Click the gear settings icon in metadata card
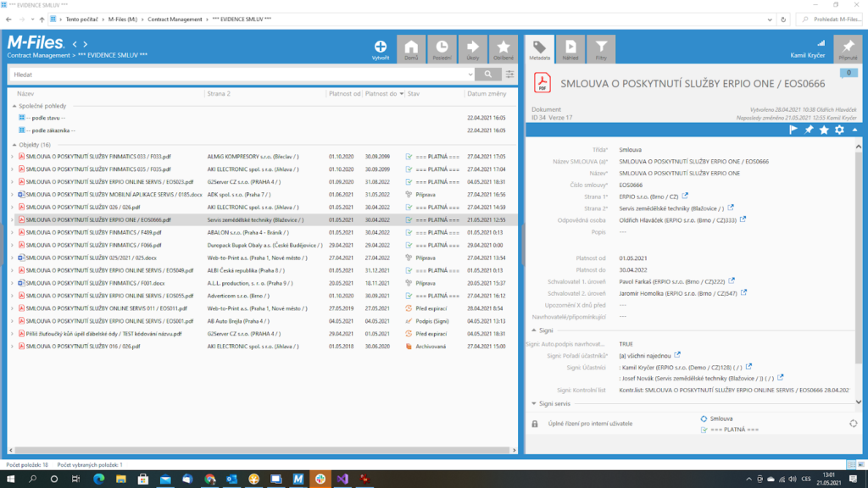Image resolution: width=868 pixels, height=488 pixels. (x=839, y=130)
